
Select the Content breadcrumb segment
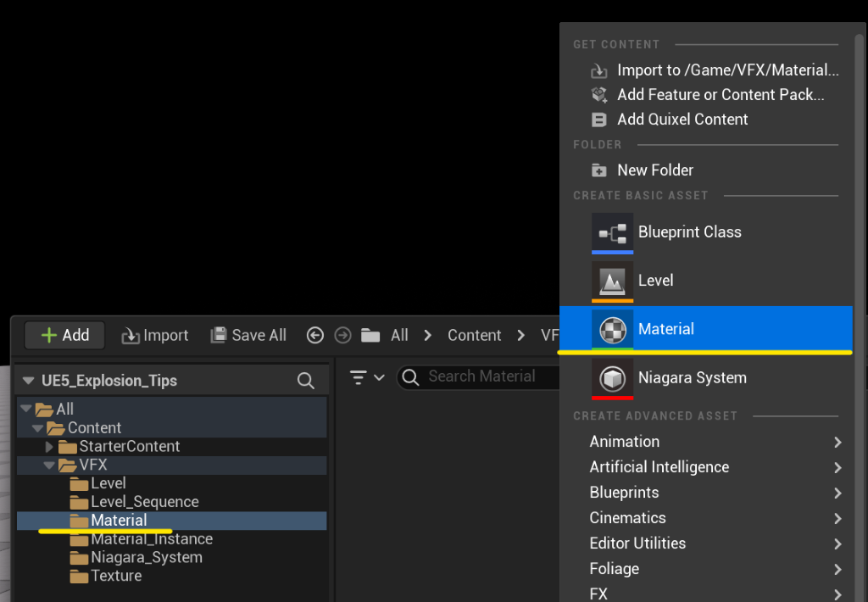coord(475,335)
